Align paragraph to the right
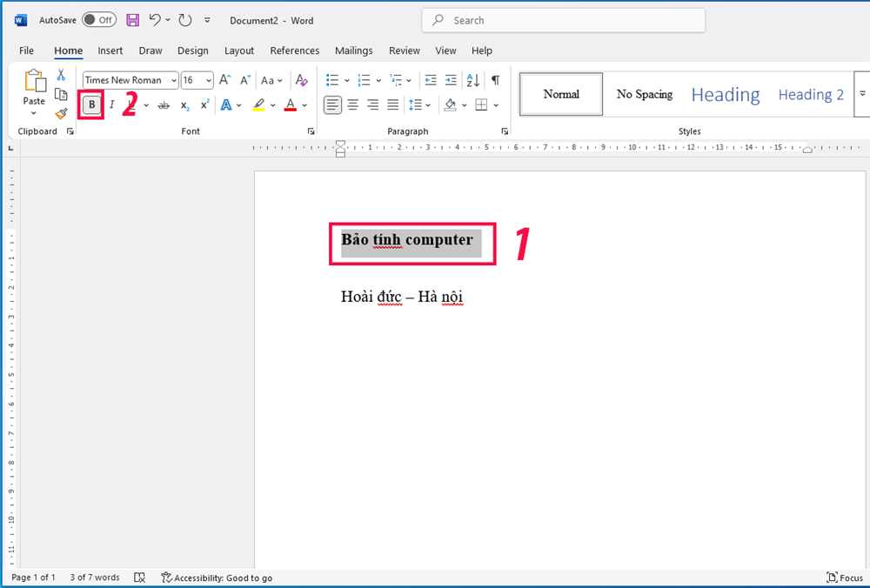This screenshot has height=588, width=870. tap(373, 104)
